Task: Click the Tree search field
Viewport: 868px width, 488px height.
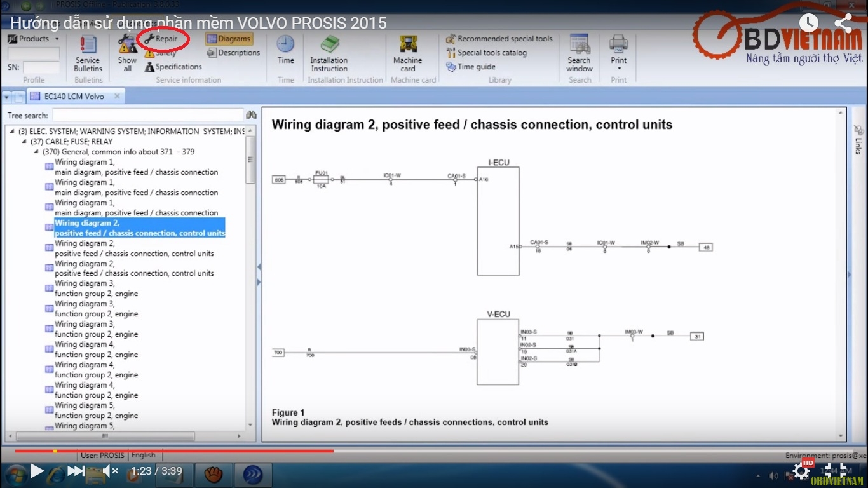Action: point(147,116)
